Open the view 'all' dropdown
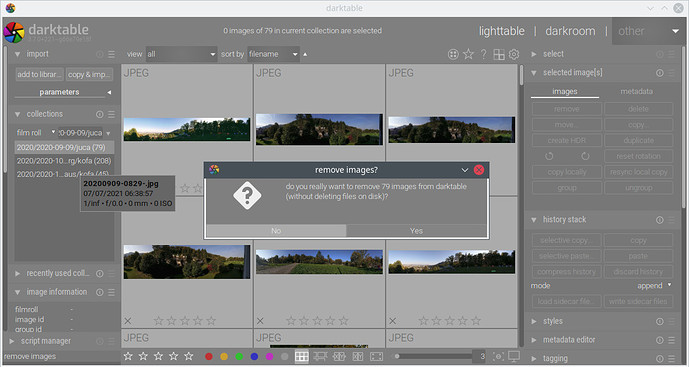The image size is (689, 367). click(x=181, y=54)
